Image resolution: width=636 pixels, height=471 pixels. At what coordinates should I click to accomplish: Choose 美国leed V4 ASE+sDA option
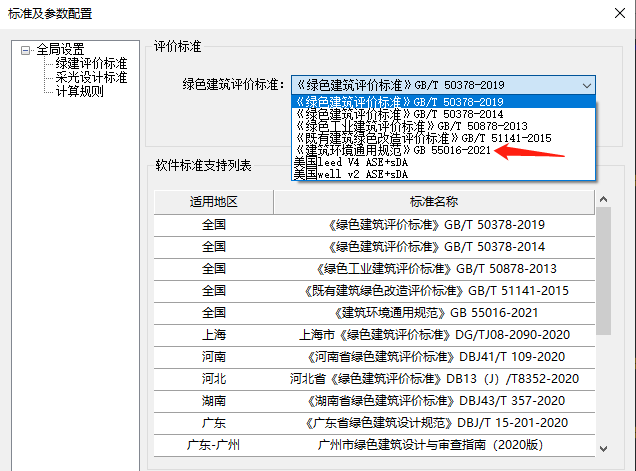[443, 162]
